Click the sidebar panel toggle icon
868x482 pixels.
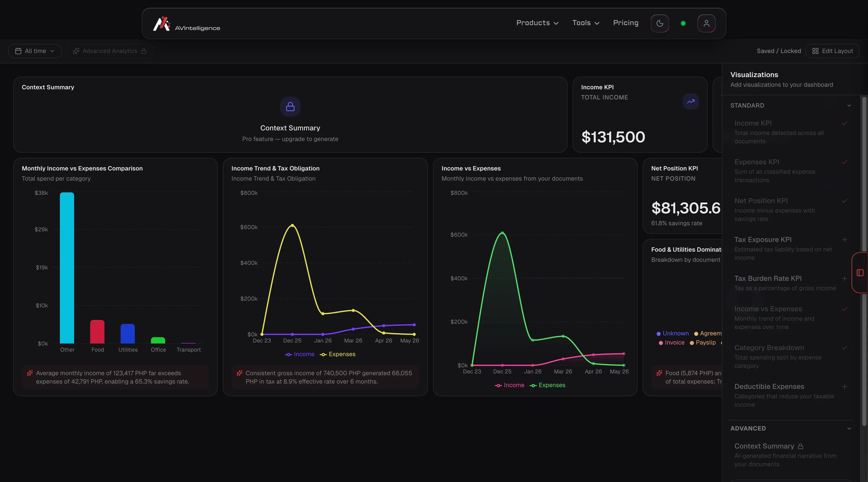[x=860, y=272]
